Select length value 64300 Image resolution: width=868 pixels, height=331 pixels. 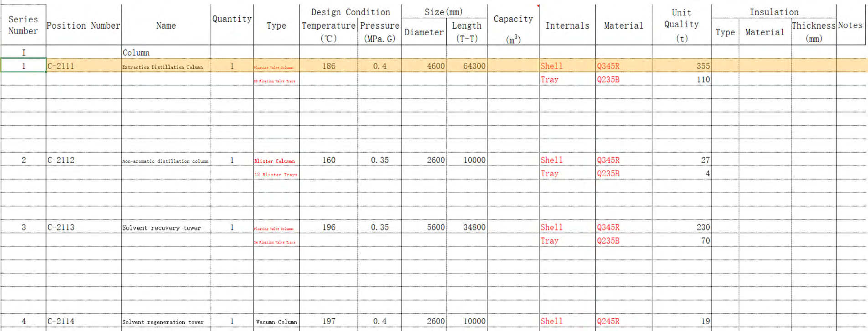(467, 66)
